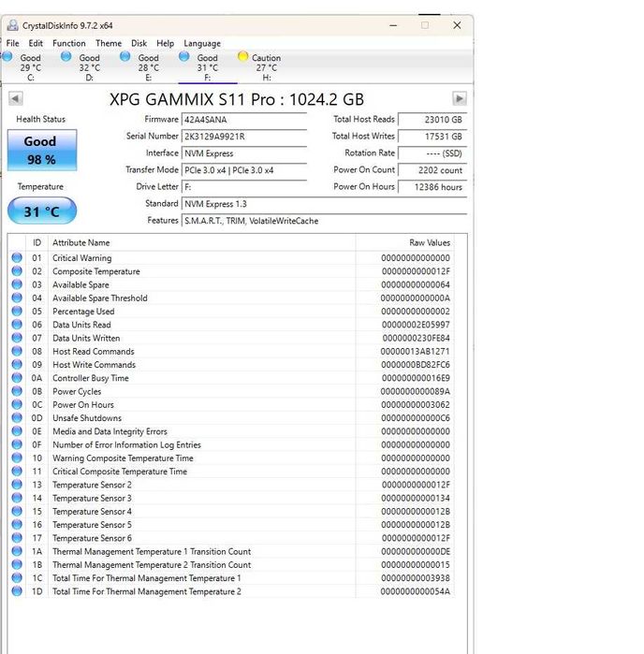Click XPG GAMMIX S11 Pro title text
This screenshot has height=654, width=644.
(x=237, y=100)
